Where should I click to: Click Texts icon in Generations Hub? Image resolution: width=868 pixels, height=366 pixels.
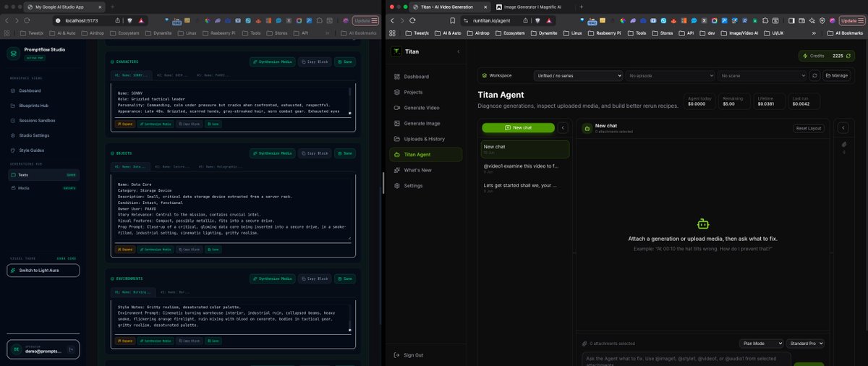point(13,174)
